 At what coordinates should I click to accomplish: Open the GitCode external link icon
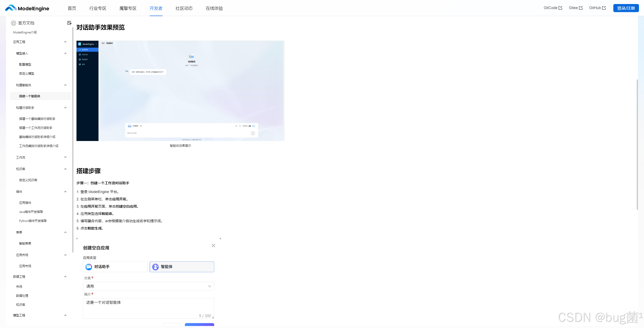pyautogui.click(x=560, y=8)
